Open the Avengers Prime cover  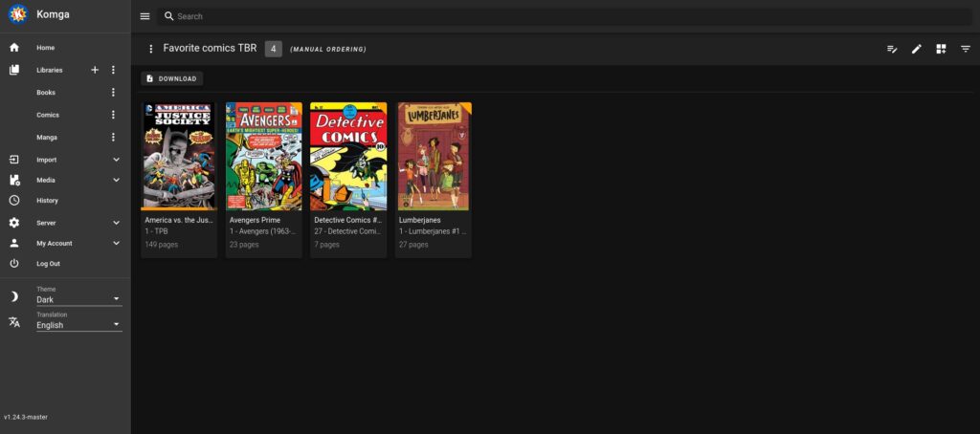pyautogui.click(x=264, y=156)
